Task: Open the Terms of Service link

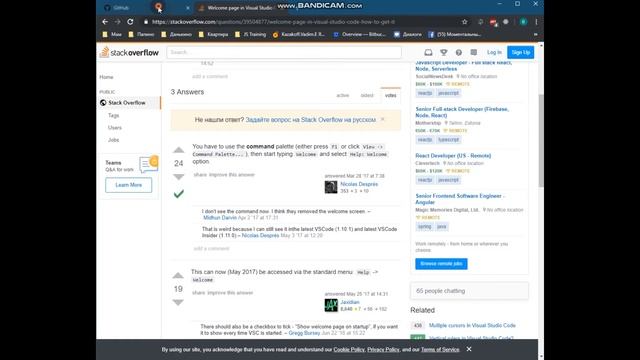Action: 440,349
